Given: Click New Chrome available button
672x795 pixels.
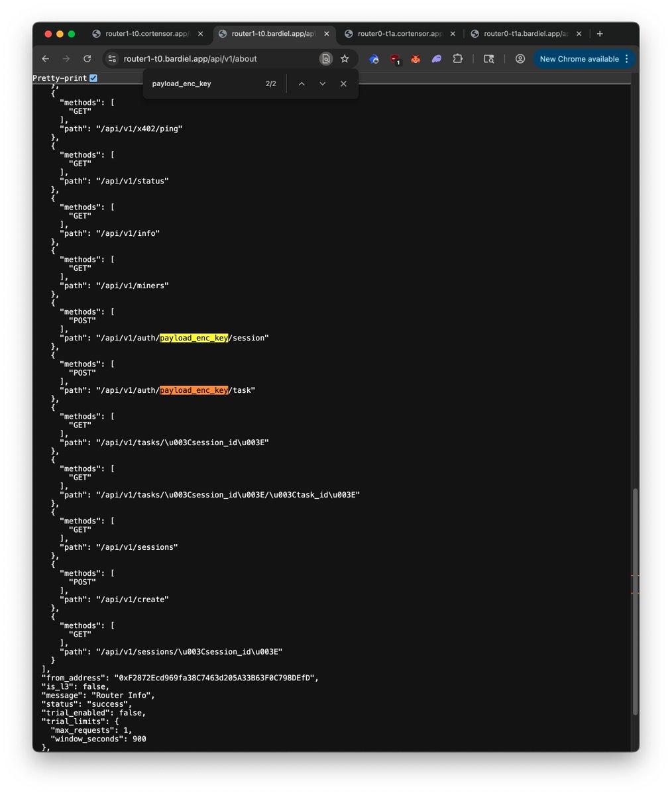Looking at the screenshot, I should (579, 59).
